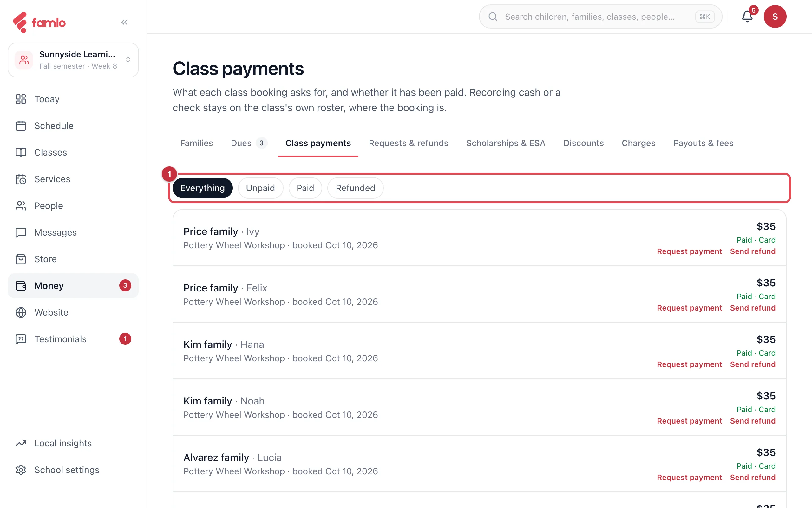
Task: Switch to the Families tab
Action: (197, 143)
